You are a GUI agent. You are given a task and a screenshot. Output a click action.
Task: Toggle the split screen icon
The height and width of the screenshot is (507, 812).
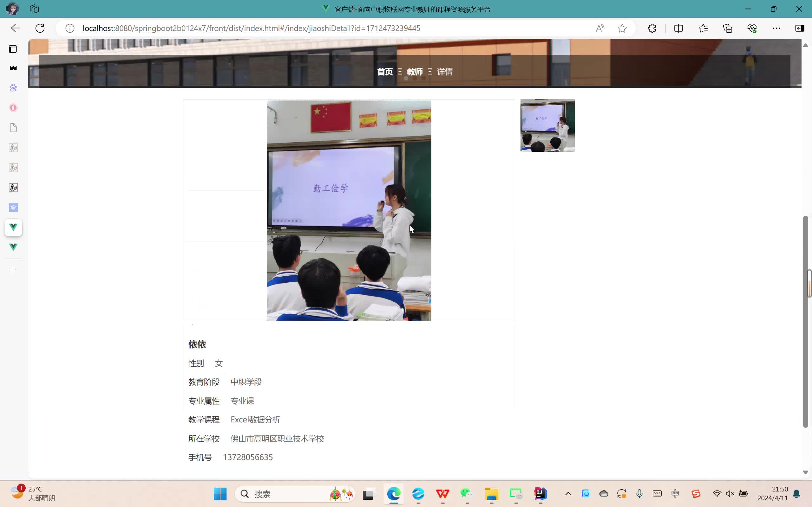(x=678, y=28)
